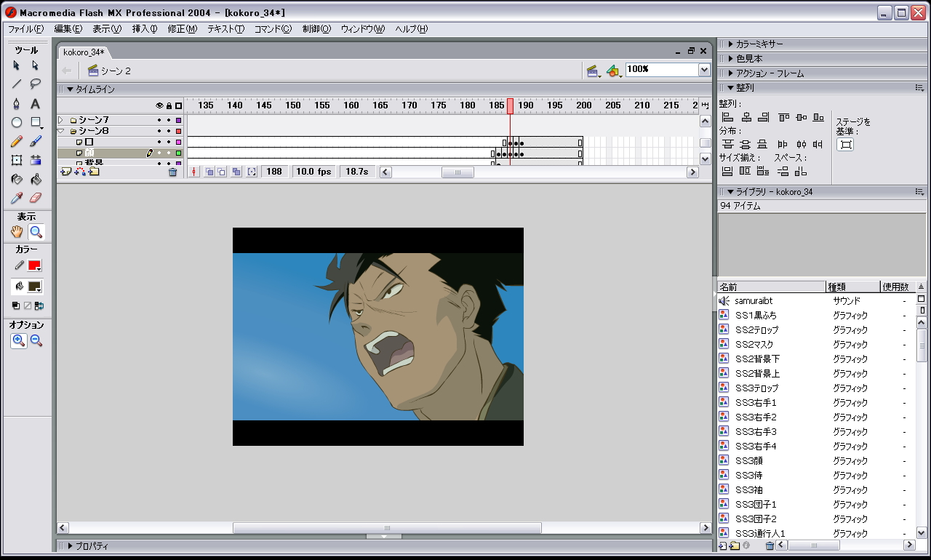Select the Pen tool
Screen dimensions: 931x560
pos(17,103)
